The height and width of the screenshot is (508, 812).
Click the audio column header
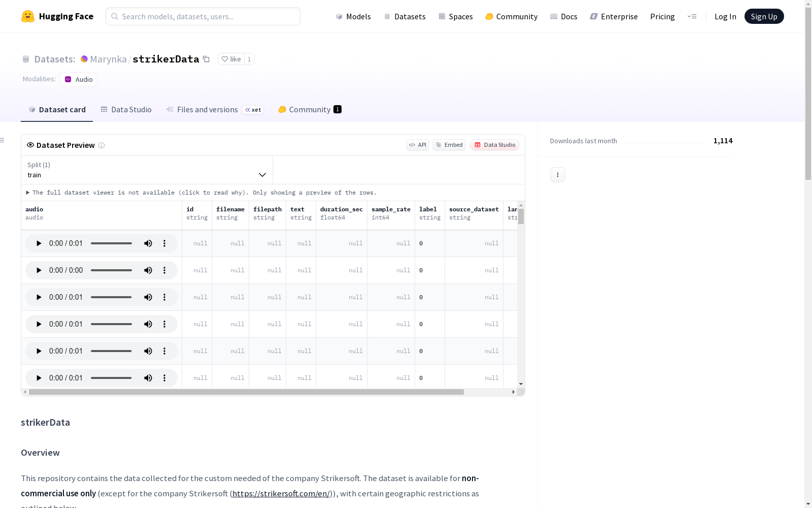coord(101,215)
